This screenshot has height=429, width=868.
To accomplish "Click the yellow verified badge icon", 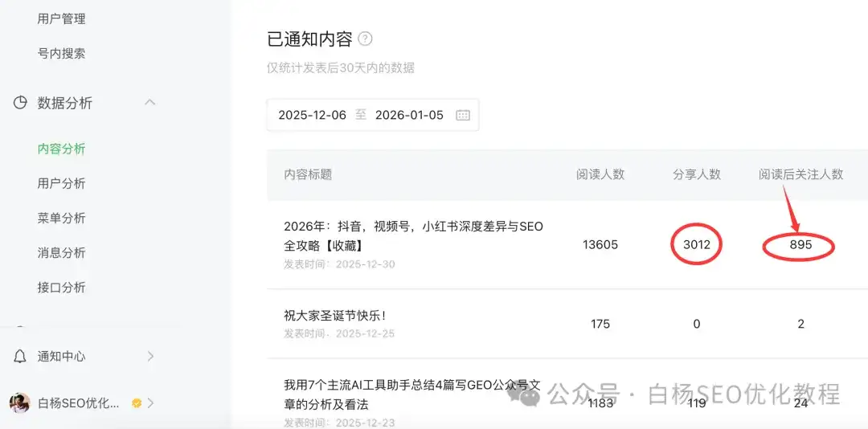I will 137,403.
